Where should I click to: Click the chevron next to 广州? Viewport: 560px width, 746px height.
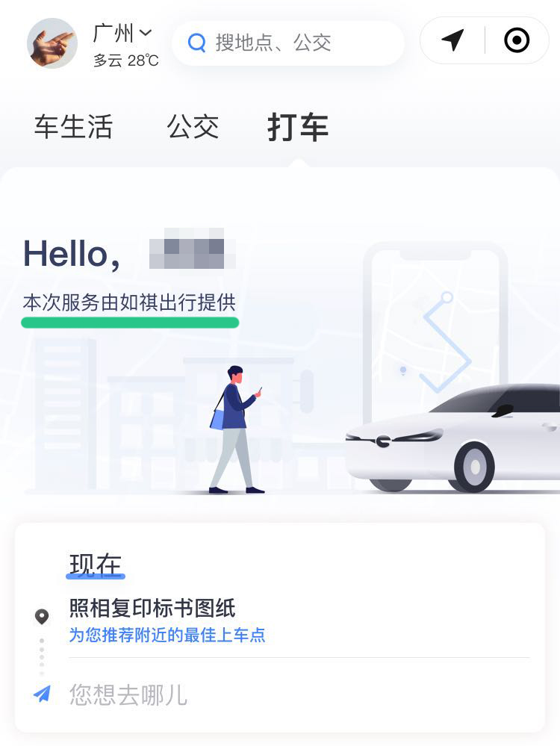click(146, 33)
